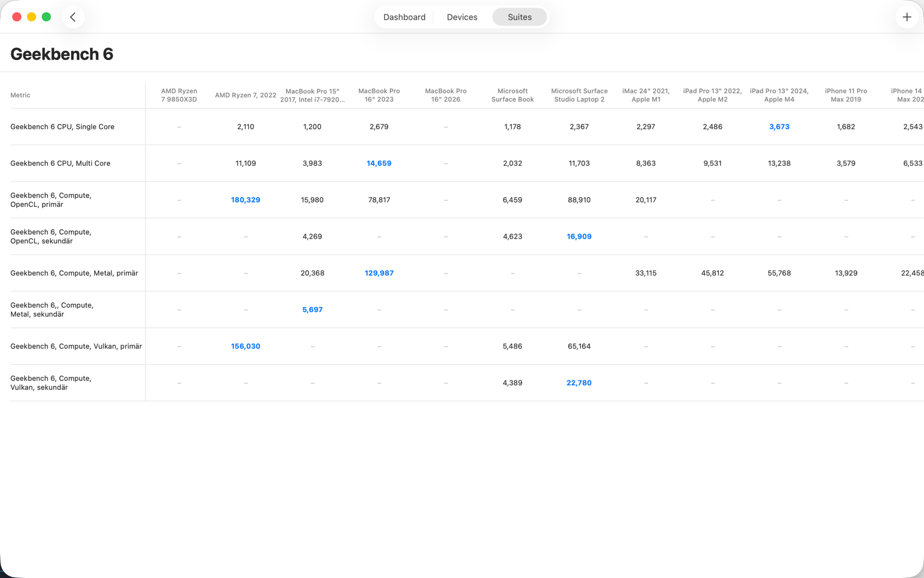
Task: Select iMac 24" 2021 Apple M1 header
Action: tap(646, 95)
